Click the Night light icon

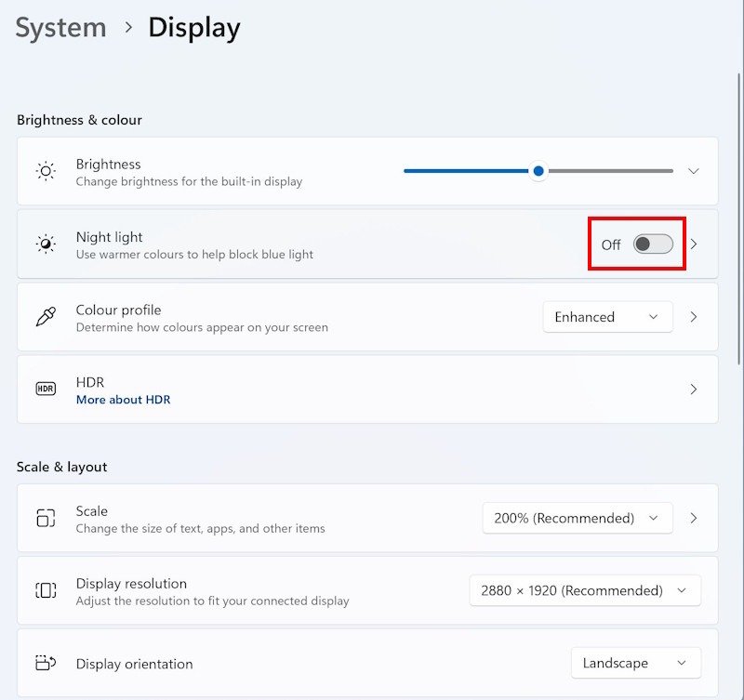(x=46, y=244)
